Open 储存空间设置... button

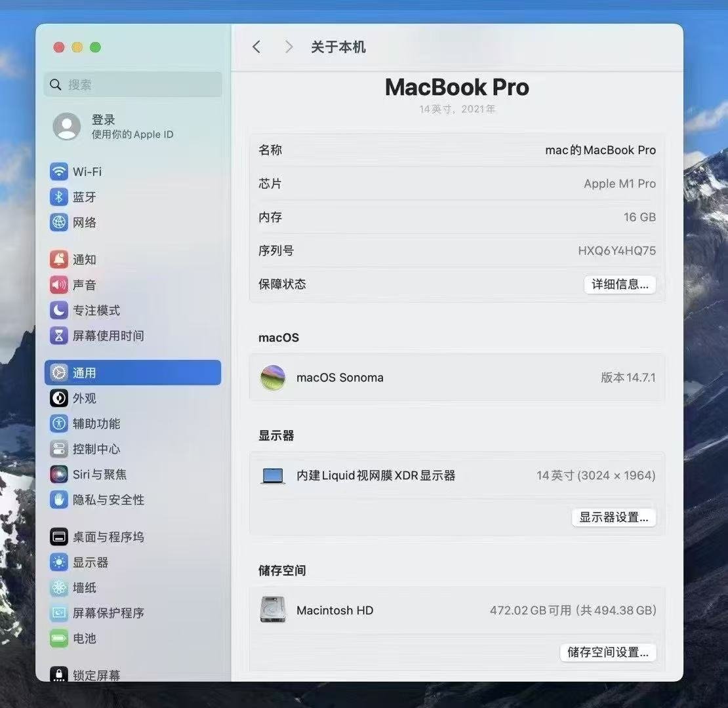tap(608, 652)
